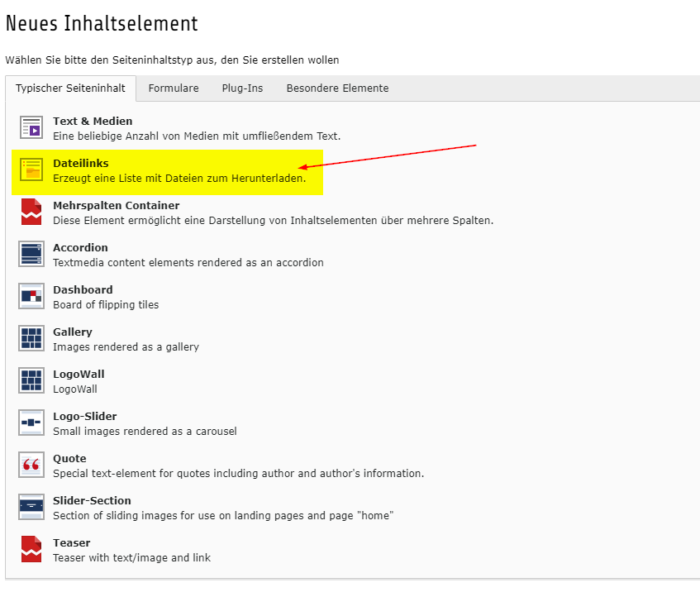Click the Logo-Slider carousel icon
The image size is (700, 616).
click(31, 423)
